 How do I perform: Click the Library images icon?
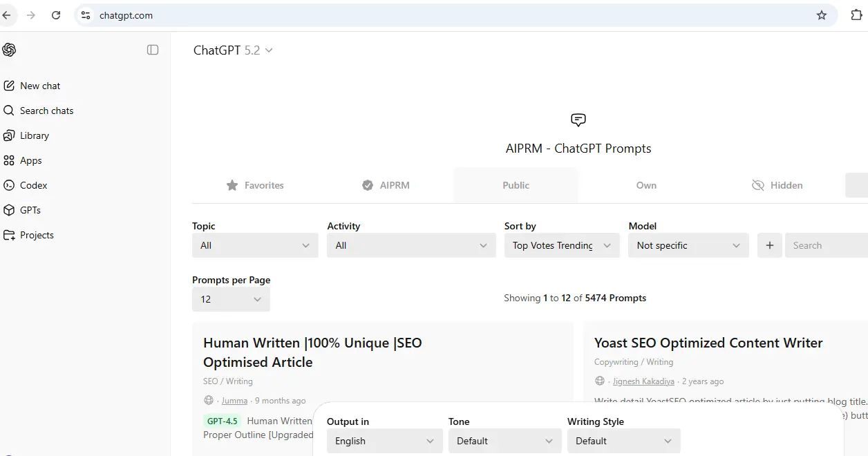(9, 135)
